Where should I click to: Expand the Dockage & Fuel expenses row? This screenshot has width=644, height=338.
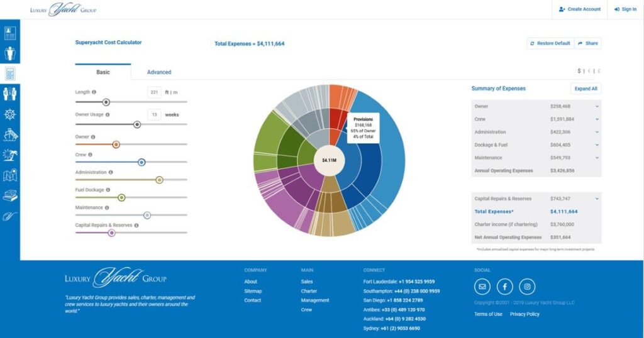pos(596,144)
